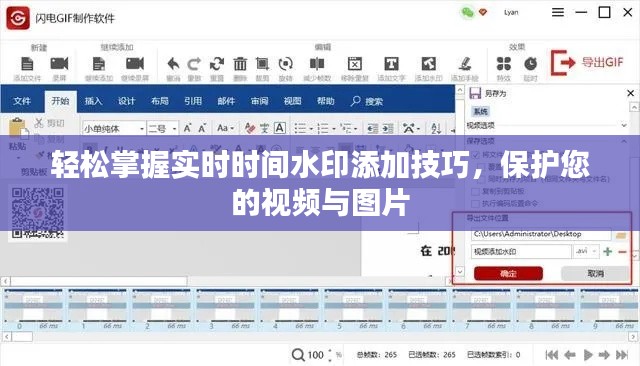Image resolution: width=640 pixels, height=366 pixels.
Task: Click the clear formatting eraser icon
Action: click(249, 128)
